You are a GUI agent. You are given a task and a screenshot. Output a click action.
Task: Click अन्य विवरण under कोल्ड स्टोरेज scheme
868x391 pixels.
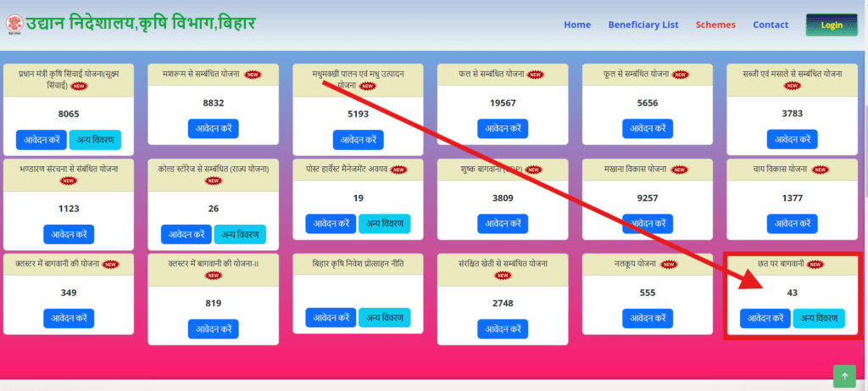pos(240,234)
